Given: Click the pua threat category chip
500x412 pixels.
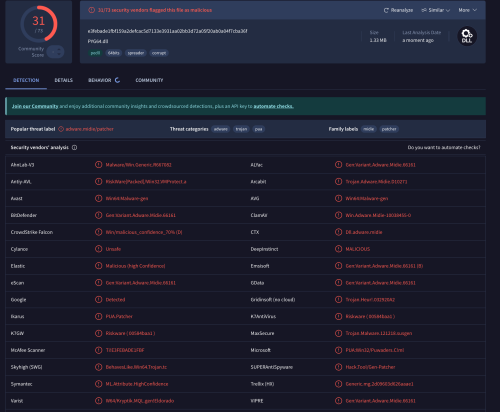Looking at the screenshot, I should [259, 129].
